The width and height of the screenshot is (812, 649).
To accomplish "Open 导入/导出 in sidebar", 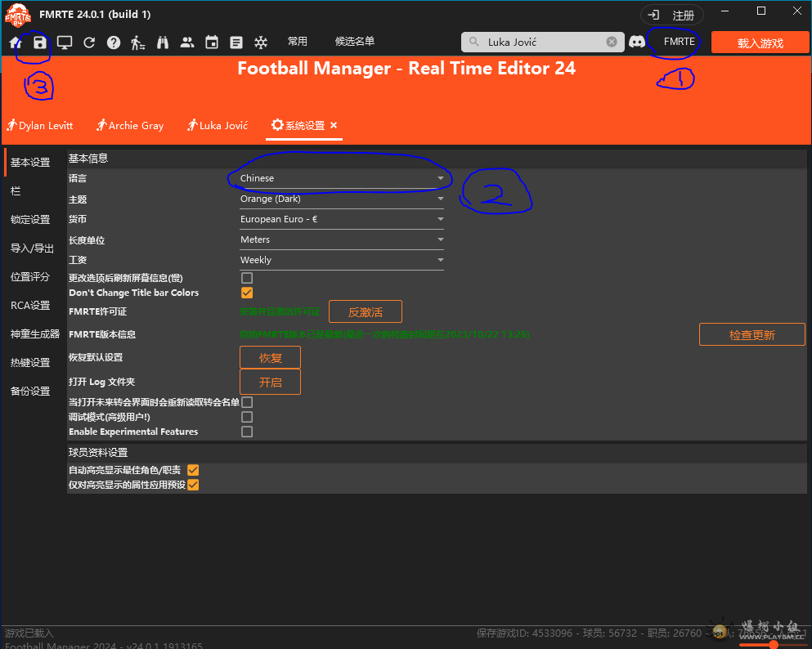I will pyautogui.click(x=32, y=248).
